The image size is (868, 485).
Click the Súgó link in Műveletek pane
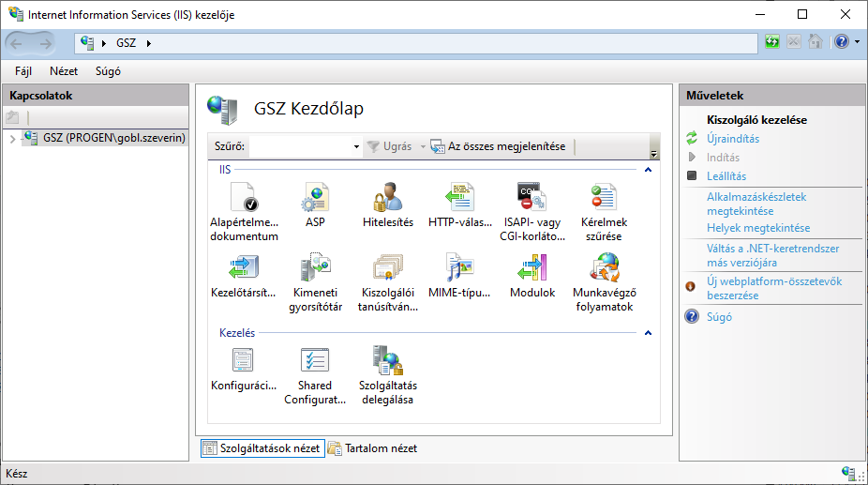719,317
